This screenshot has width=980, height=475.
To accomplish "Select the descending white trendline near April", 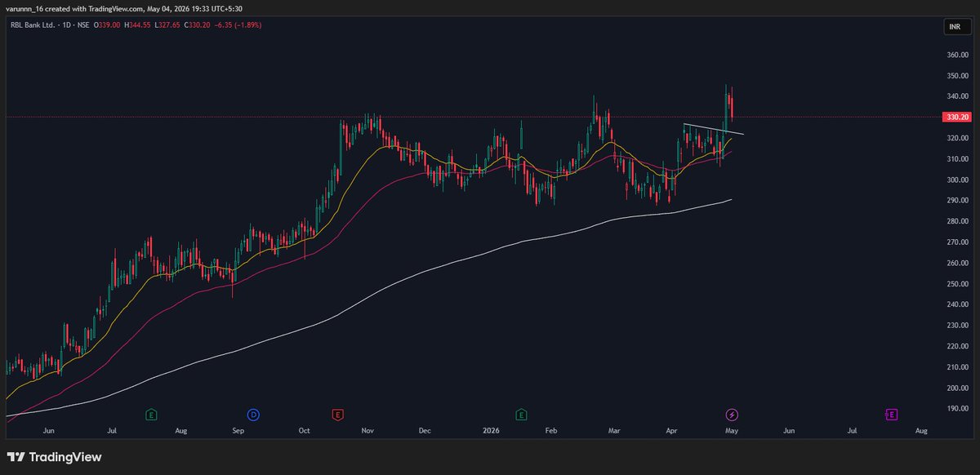I will pyautogui.click(x=713, y=129).
